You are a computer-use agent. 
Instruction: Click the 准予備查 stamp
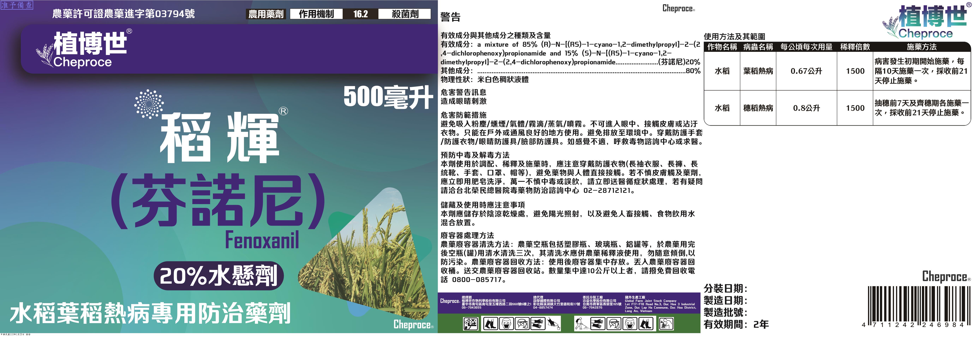[x=17, y=5]
